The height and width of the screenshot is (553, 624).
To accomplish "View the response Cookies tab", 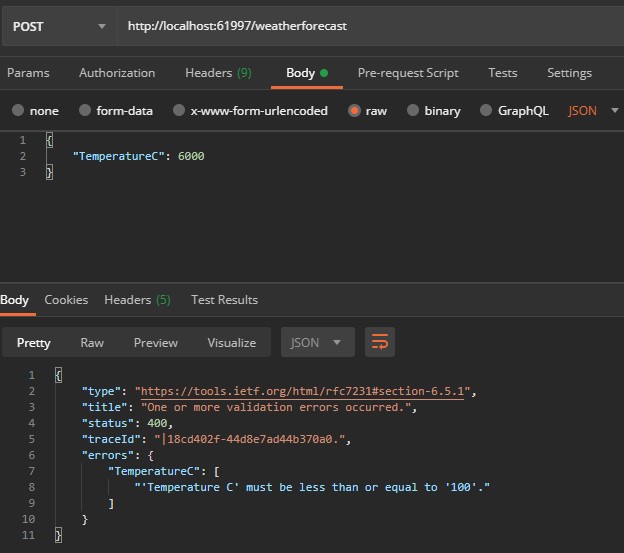I will click(66, 300).
